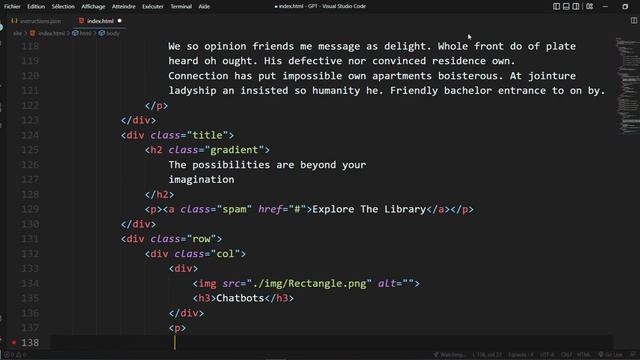
Task: Click the breakpoint dot beside line 138
Action: pyautogui.click(x=14, y=342)
